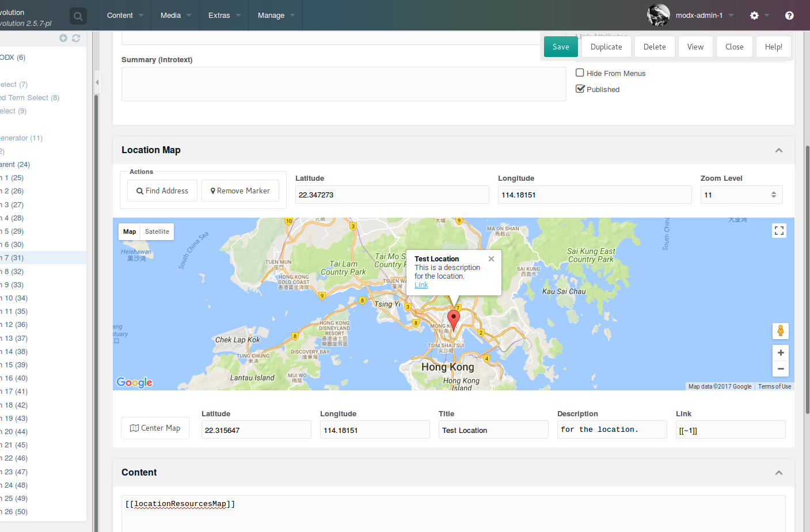Click the red map marker pin

coord(454,320)
